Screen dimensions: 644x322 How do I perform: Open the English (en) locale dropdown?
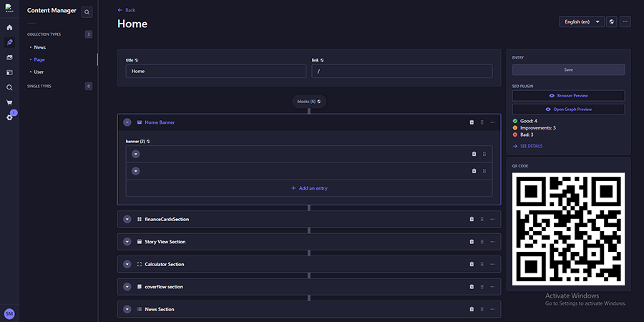pos(581,22)
